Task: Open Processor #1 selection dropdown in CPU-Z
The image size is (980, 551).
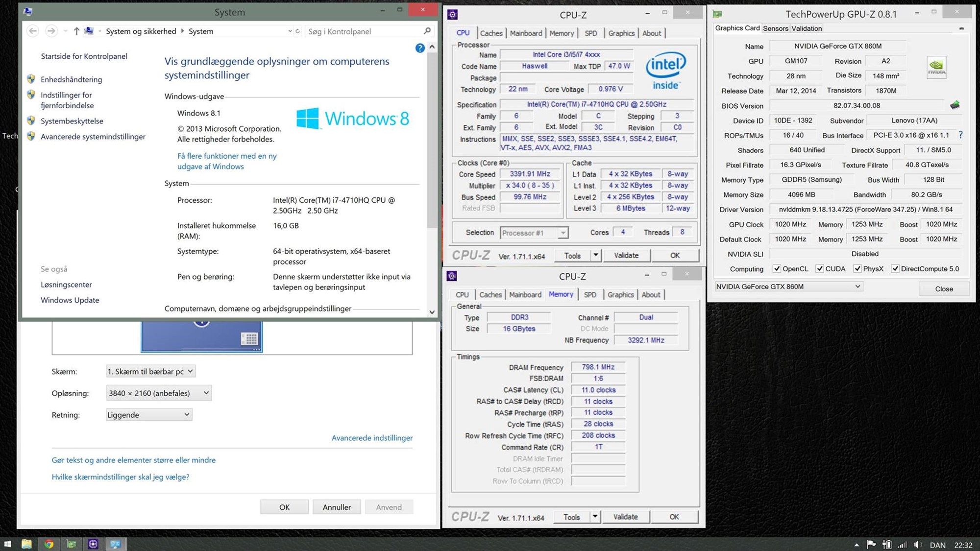Action: (534, 233)
